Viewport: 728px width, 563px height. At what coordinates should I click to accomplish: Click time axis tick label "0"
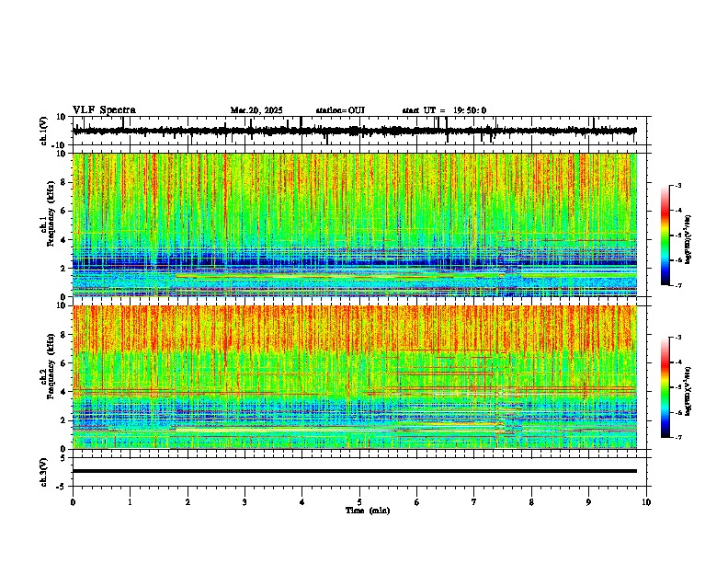pyautogui.click(x=73, y=502)
